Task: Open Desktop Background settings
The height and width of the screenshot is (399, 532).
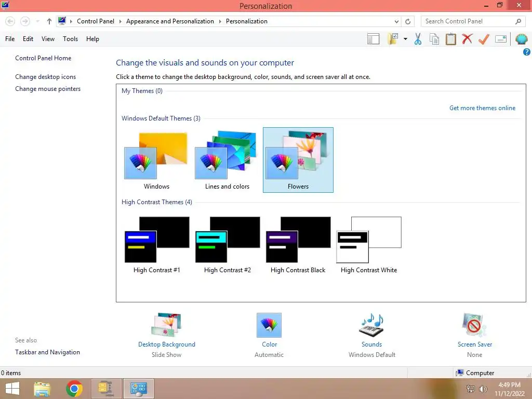Action: (x=167, y=335)
